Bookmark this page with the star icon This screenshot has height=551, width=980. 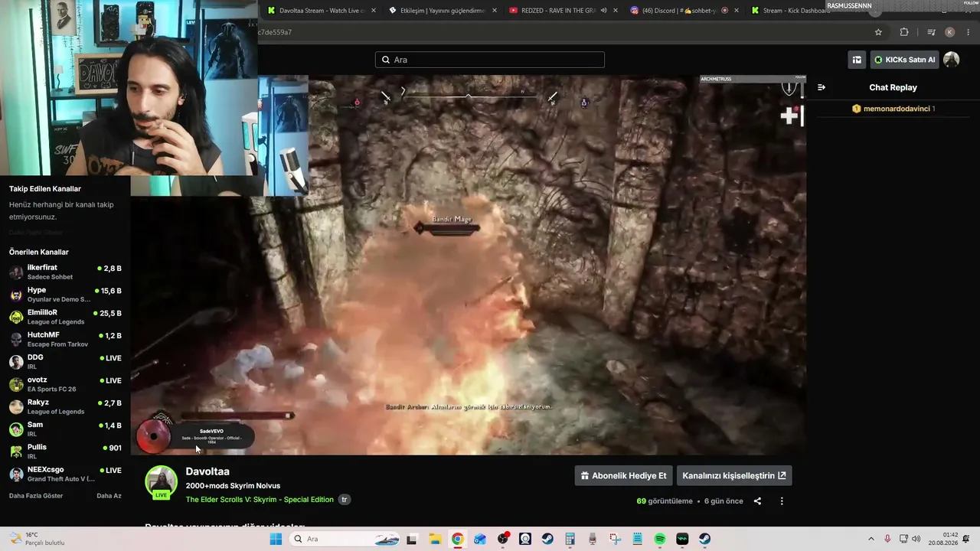tap(878, 32)
